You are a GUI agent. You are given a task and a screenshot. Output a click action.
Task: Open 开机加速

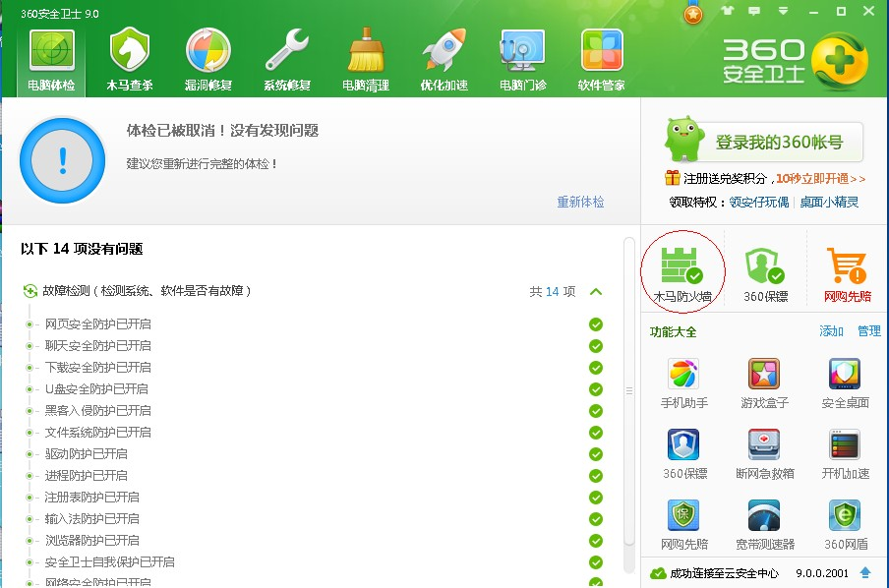(845, 454)
